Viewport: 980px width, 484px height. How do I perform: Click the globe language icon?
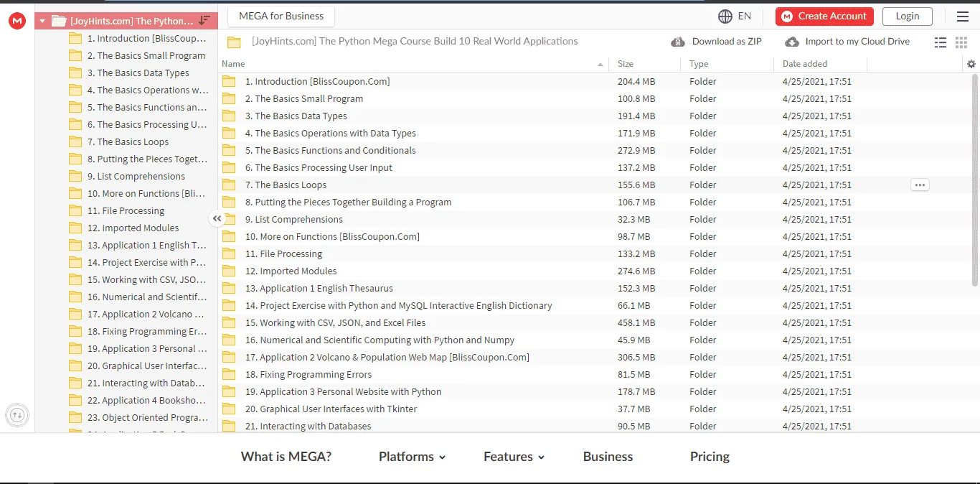click(x=725, y=16)
